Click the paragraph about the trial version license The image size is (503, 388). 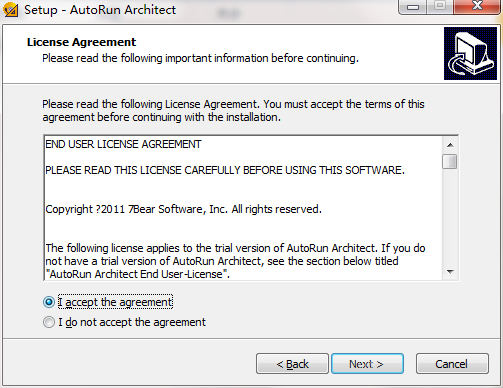(x=235, y=261)
